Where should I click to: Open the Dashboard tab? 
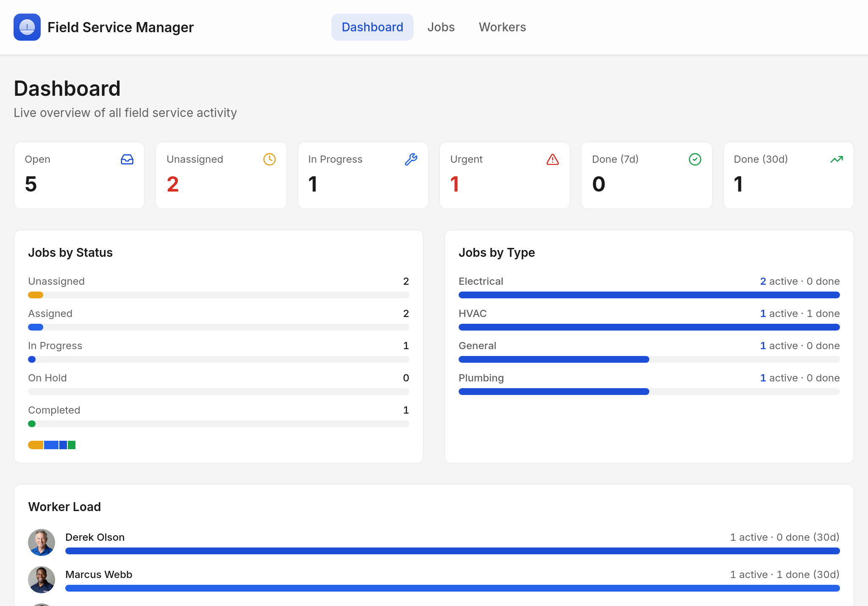pos(373,27)
